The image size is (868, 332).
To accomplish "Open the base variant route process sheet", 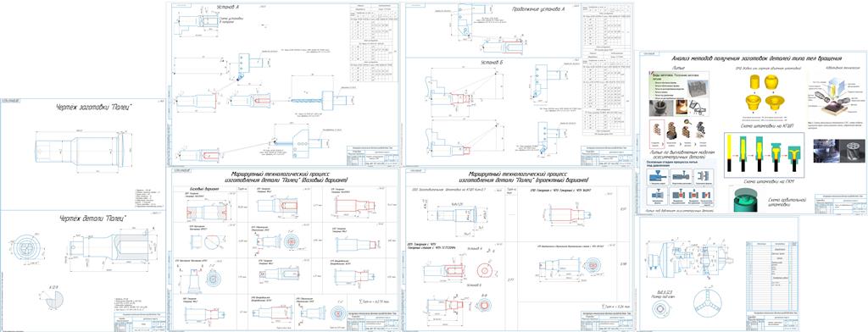I will [x=286, y=178].
